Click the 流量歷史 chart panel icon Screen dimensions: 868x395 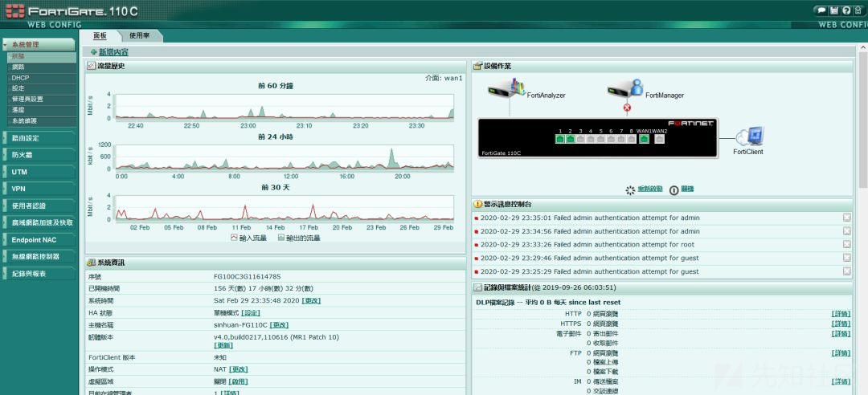[92, 66]
